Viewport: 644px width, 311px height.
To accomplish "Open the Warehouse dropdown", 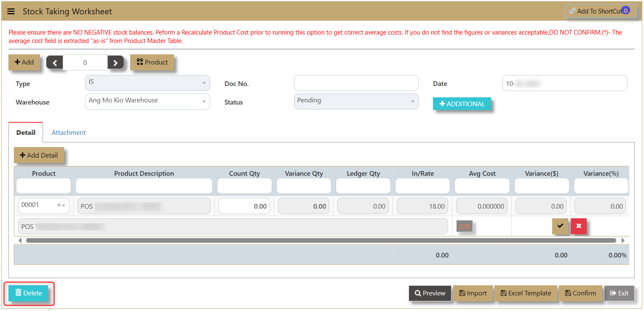I will click(x=147, y=102).
